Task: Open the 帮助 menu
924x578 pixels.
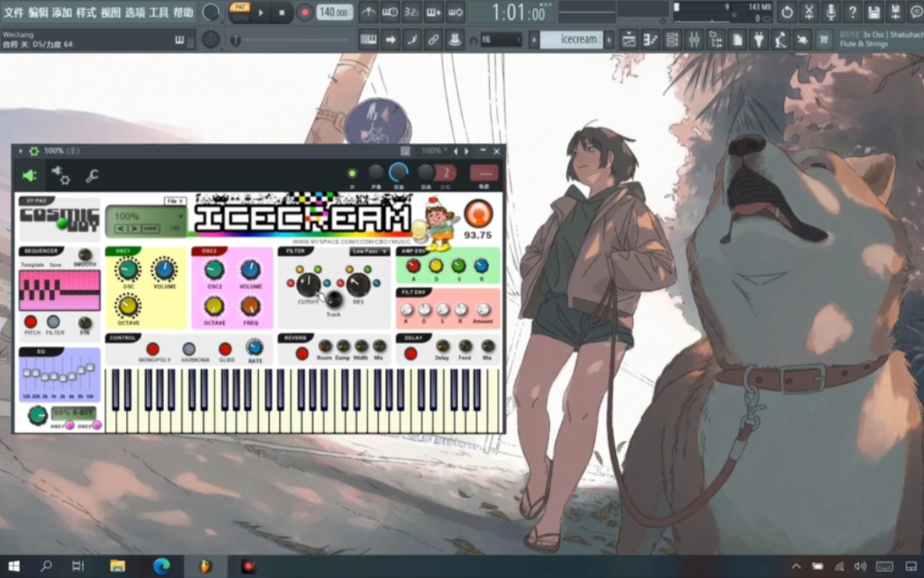Action: 183,12
